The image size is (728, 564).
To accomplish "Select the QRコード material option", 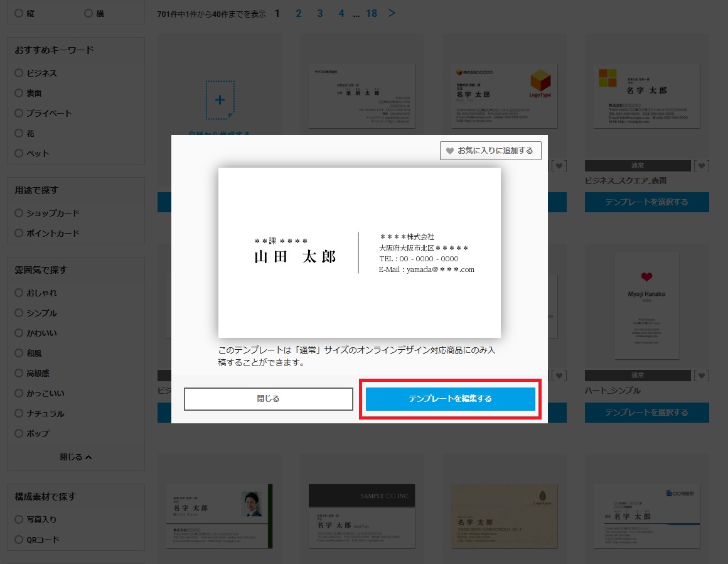I will click(19, 540).
